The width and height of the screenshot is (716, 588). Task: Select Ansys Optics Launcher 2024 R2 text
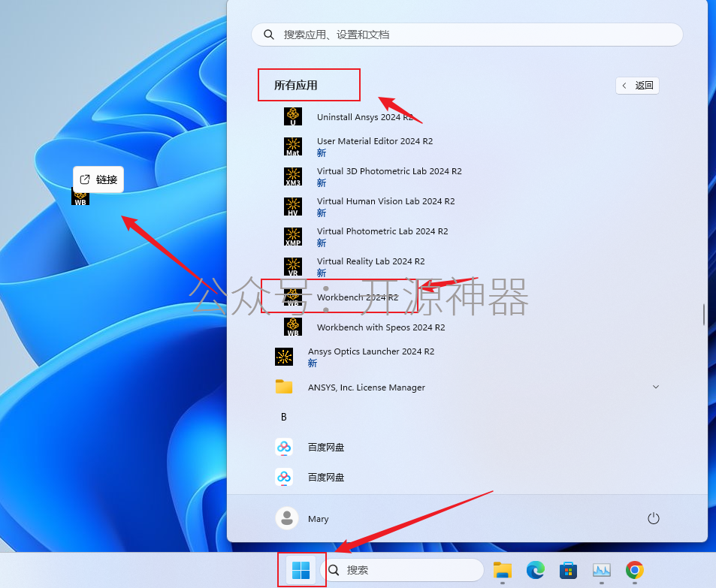point(371,351)
